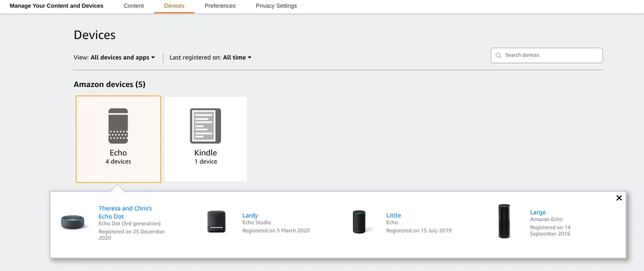Click into the Search devices field
Image resolution: width=644 pixels, height=271 pixels.
pyautogui.click(x=547, y=55)
